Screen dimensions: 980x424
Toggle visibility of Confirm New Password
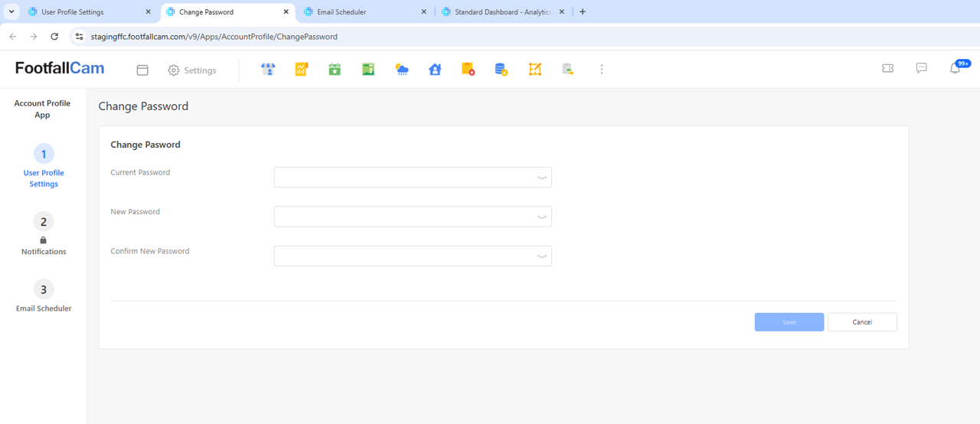[x=542, y=256]
